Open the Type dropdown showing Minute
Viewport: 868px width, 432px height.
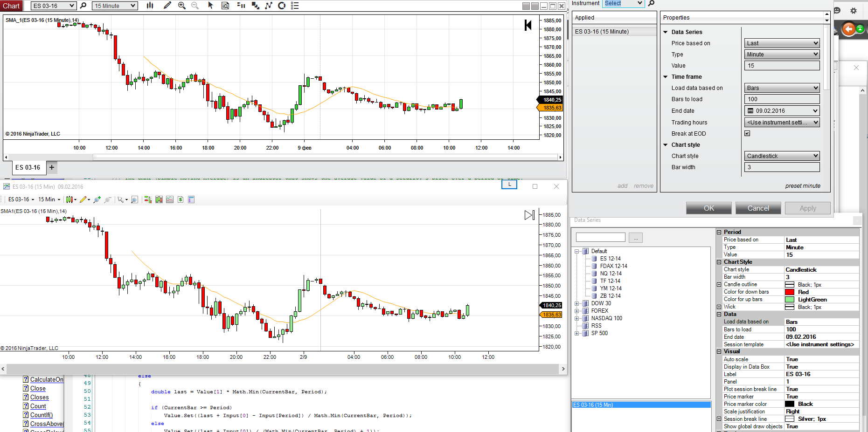782,54
